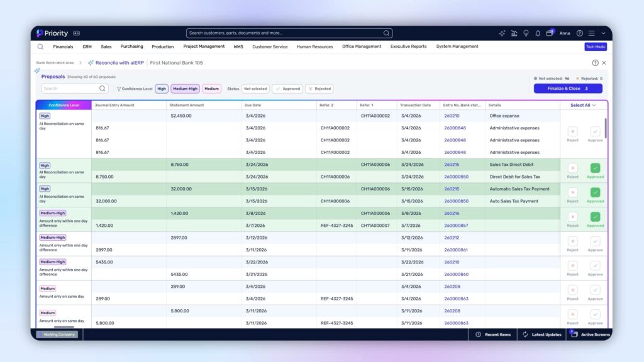Click the breadcrumb chevron after Bank Recin.Work Area
644x362 pixels.
(x=80, y=63)
